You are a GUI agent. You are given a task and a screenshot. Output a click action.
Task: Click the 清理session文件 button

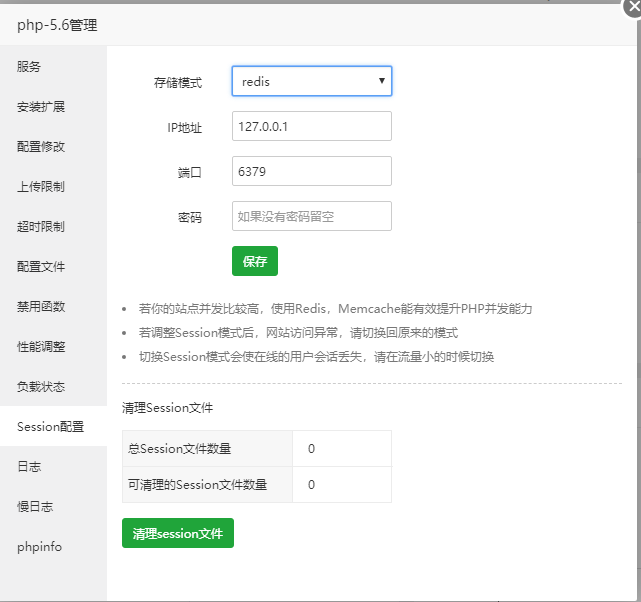[178, 533]
